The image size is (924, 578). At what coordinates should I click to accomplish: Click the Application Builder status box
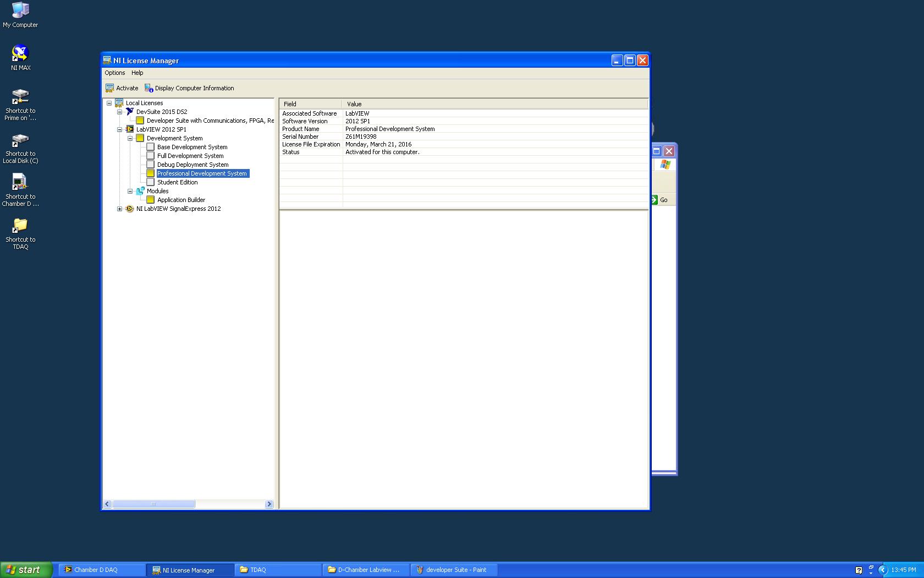tap(151, 200)
